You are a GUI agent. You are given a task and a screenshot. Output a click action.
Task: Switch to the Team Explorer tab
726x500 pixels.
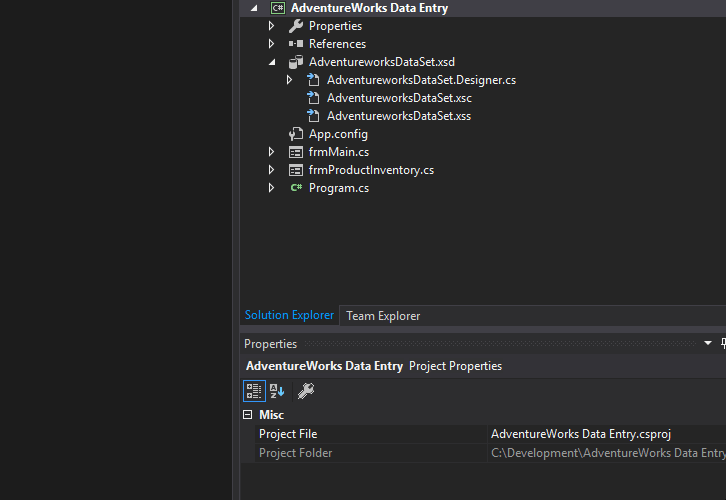point(383,316)
